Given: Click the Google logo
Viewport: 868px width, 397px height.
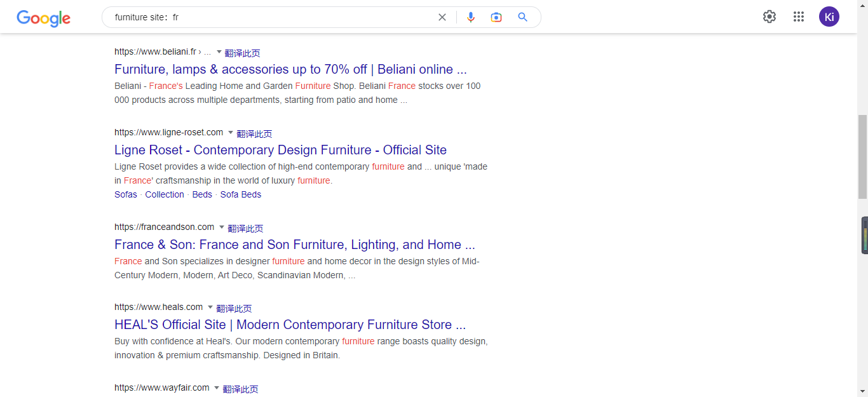Looking at the screenshot, I should click(x=43, y=18).
